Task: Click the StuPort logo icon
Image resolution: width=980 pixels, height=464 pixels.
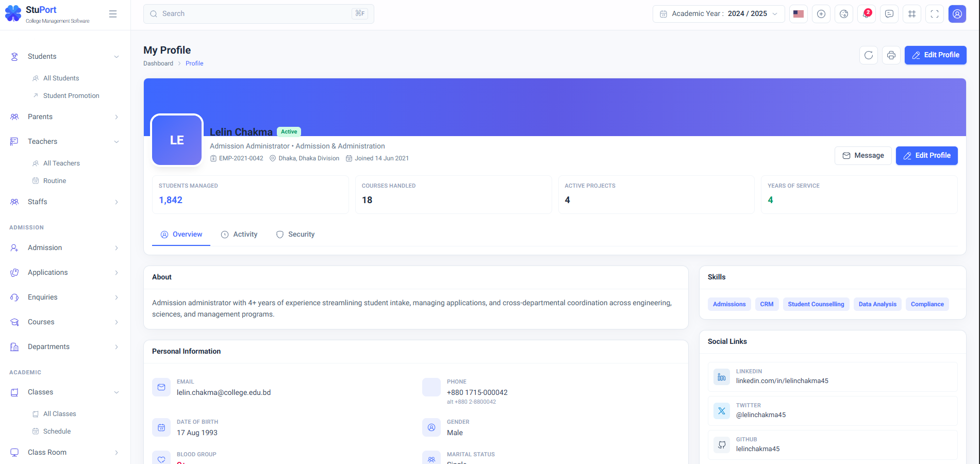Action: (13, 13)
